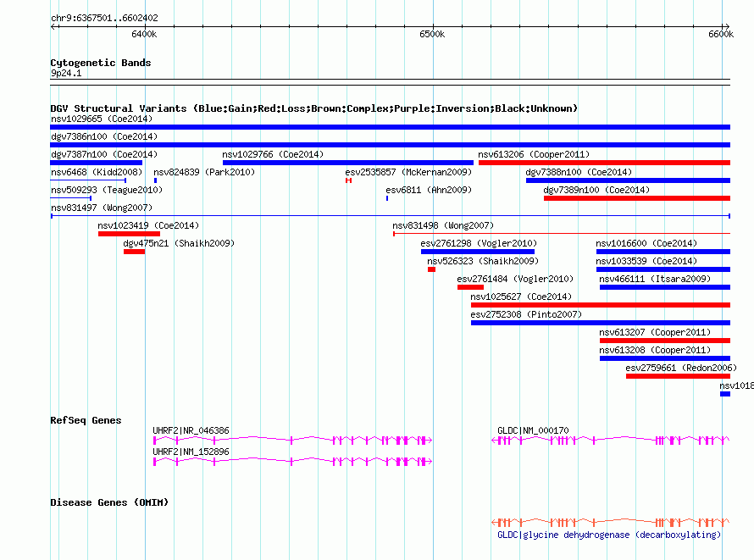Click the esv2761298 (Vogler2010) blue bar
The height and width of the screenshot is (560, 754).
point(478,252)
